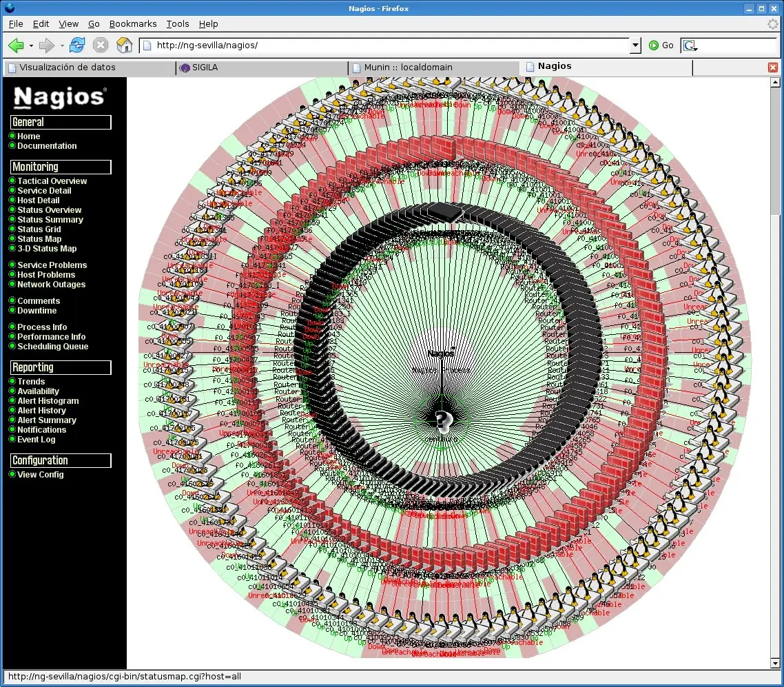Open Host Detail page
The width and height of the screenshot is (784, 687).
tap(38, 201)
